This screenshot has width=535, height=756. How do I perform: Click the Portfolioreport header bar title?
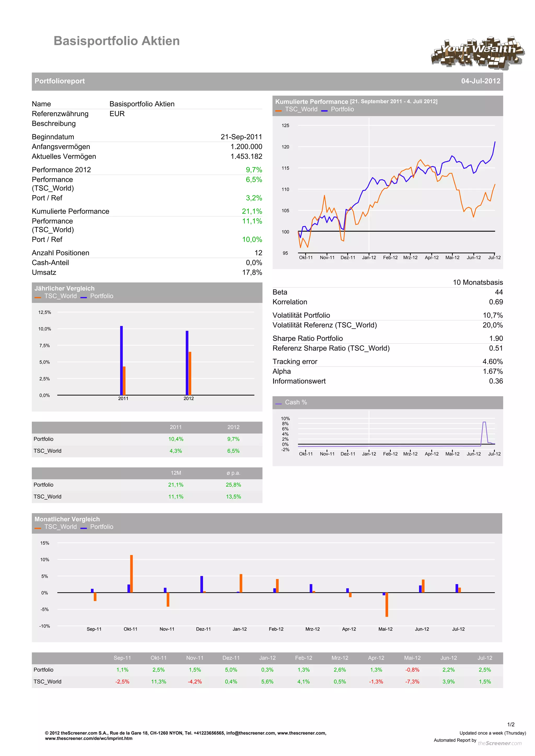click(x=60, y=81)
